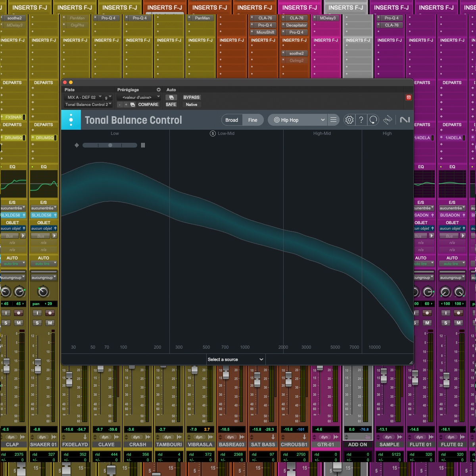Screen dimensions: 476x476
Task: Toggle COMPARE in plugin header
Action: click(148, 105)
